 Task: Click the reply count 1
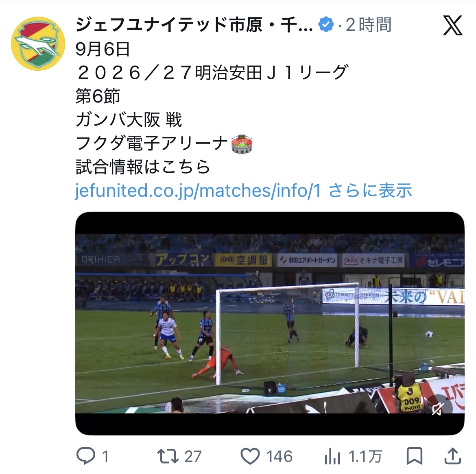coord(105,457)
